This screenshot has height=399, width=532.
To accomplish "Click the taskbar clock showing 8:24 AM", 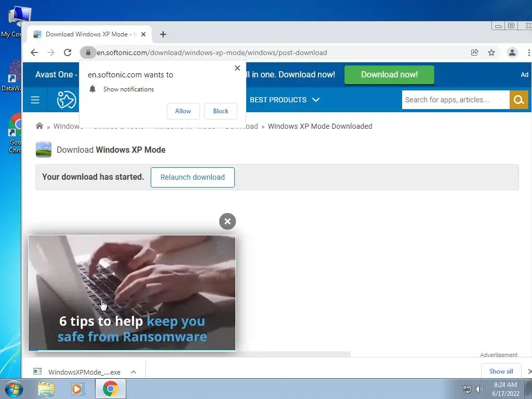I will point(506,389).
